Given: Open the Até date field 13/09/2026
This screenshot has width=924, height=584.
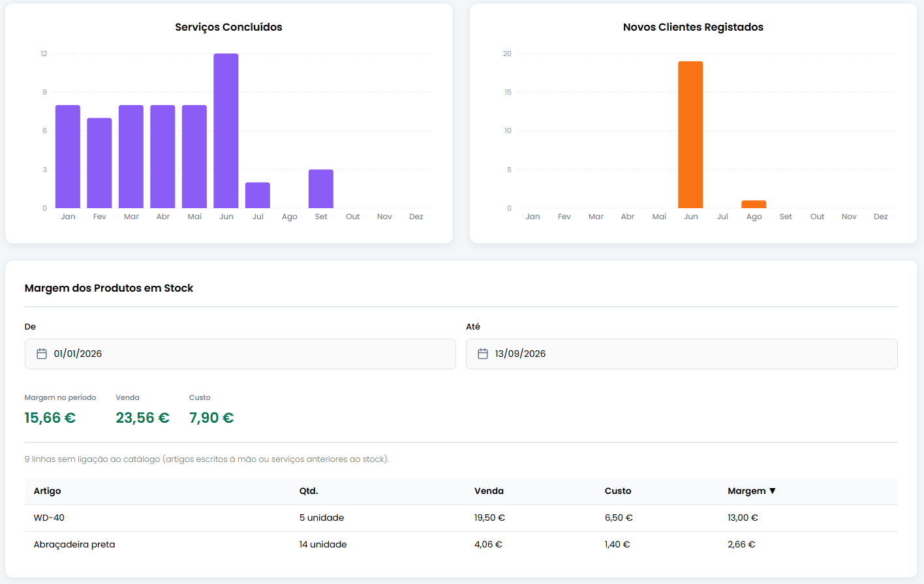Looking at the screenshot, I should coord(682,354).
